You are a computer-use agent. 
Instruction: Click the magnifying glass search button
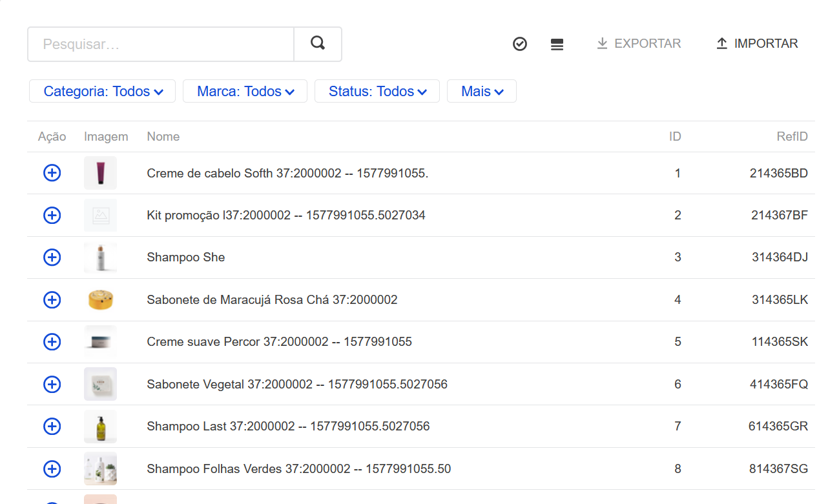pyautogui.click(x=317, y=44)
